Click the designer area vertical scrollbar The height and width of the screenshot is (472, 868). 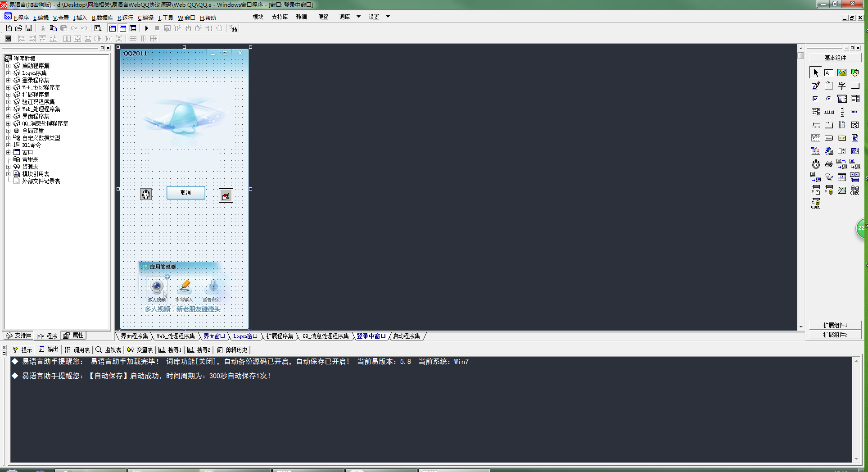tap(801, 187)
